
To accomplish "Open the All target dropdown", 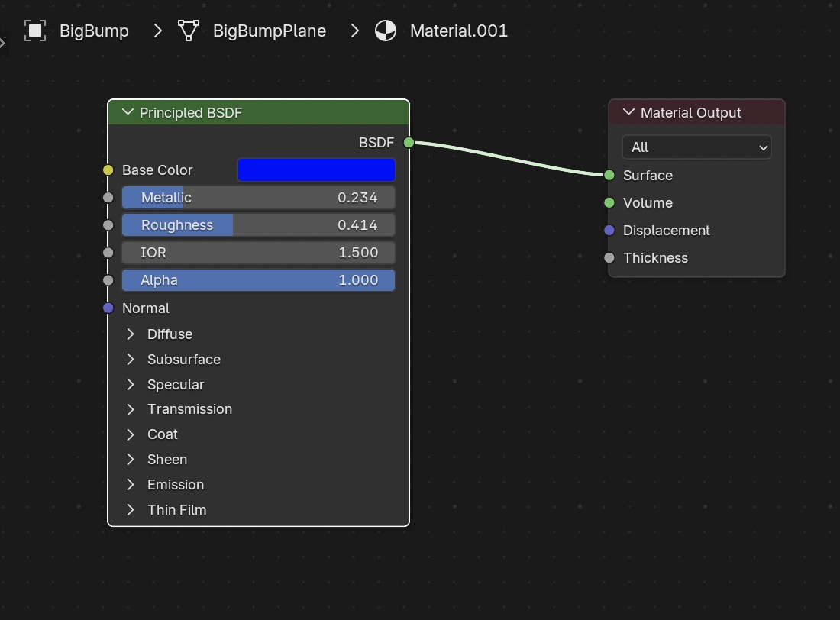I will point(696,147).
